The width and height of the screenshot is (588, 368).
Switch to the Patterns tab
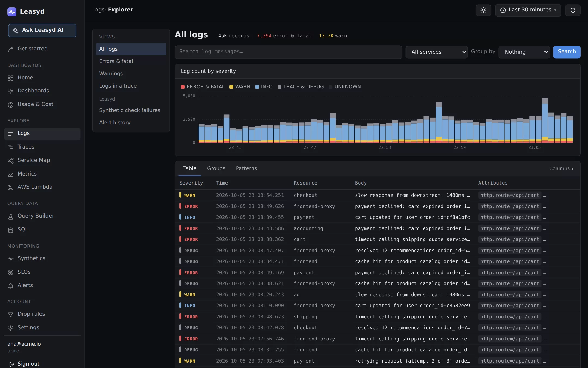(x=246, y=168)
